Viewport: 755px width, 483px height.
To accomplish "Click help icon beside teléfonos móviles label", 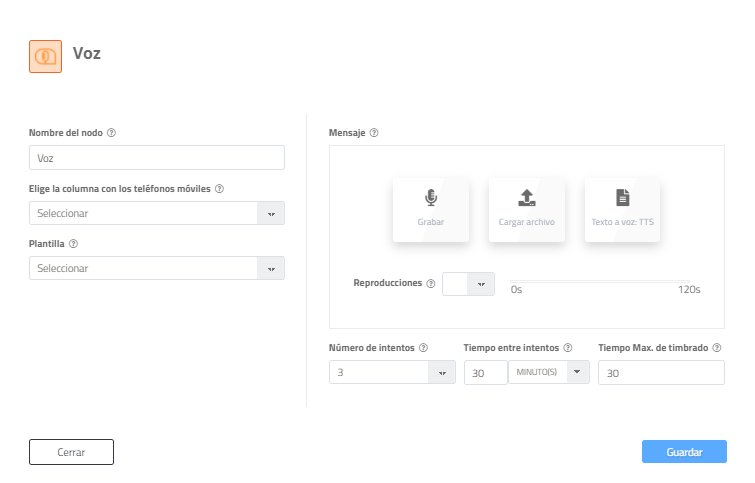I will click(x=219, y=188).
